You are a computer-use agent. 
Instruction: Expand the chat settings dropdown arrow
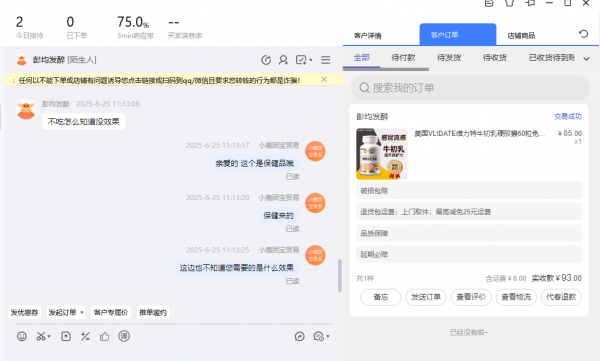point(328,337)
